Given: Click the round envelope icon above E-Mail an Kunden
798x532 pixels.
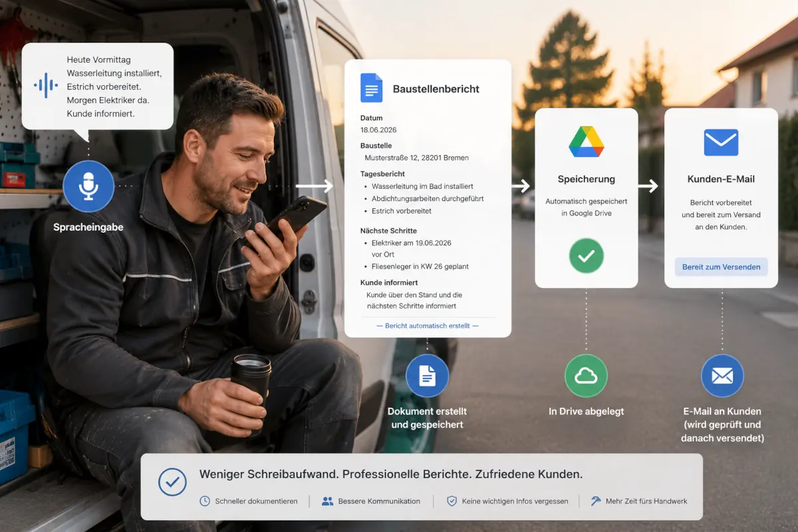Looking at the screenshot, I should tap(722, 376).
